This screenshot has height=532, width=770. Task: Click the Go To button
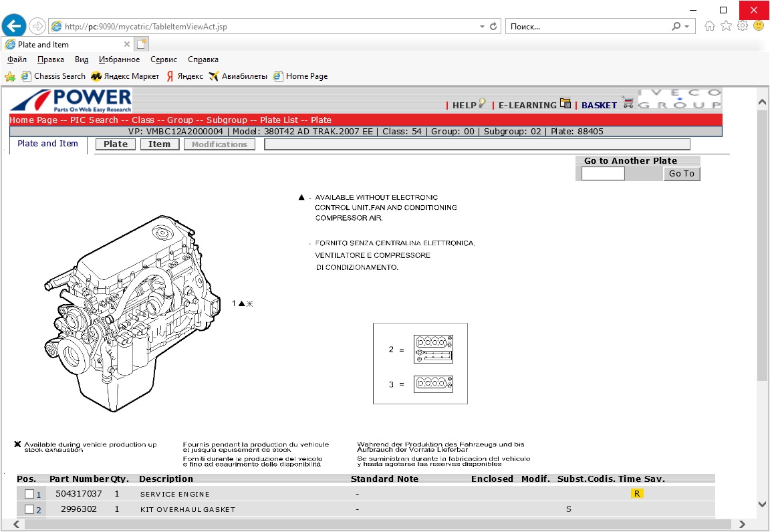coord(682,173)
